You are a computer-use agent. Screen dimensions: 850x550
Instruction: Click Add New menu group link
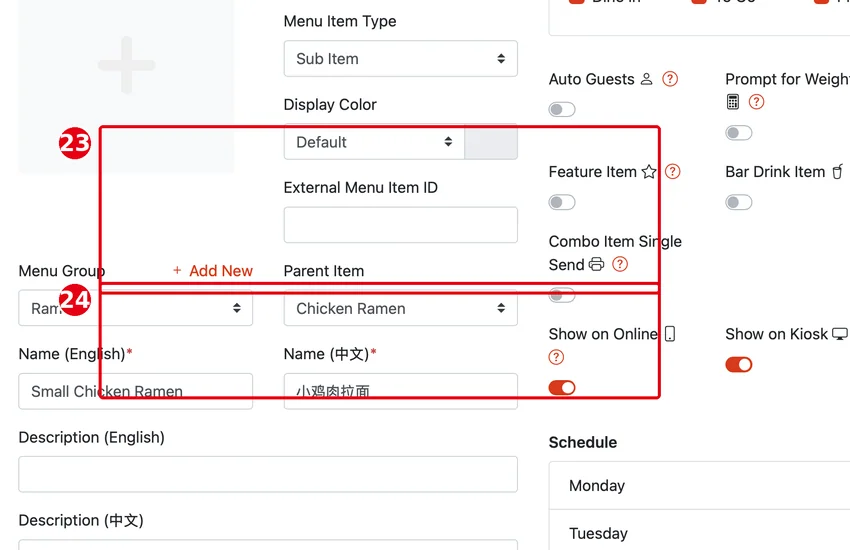coord(212,270)
